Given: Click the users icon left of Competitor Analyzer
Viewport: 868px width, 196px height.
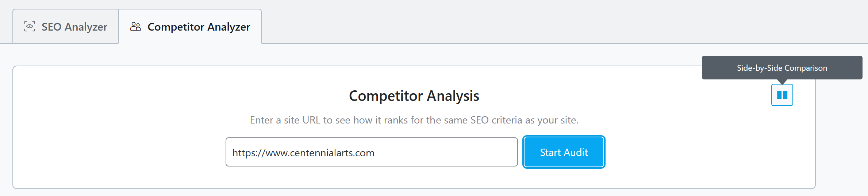Looking at the screenshot, I should (135, 27).
